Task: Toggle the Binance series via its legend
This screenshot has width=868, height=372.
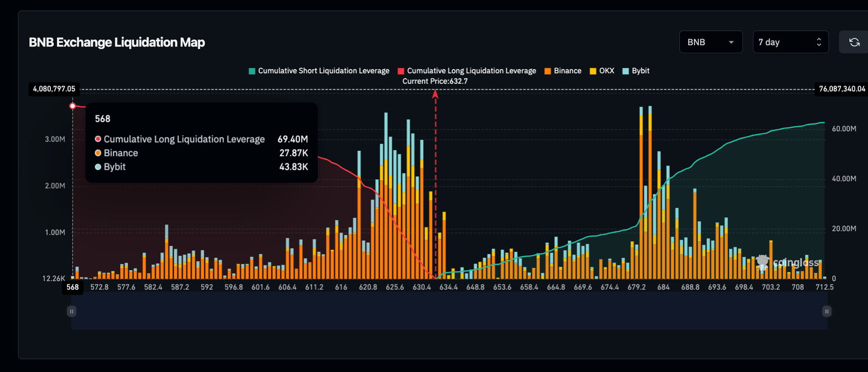Action: [x=563, y=71]
